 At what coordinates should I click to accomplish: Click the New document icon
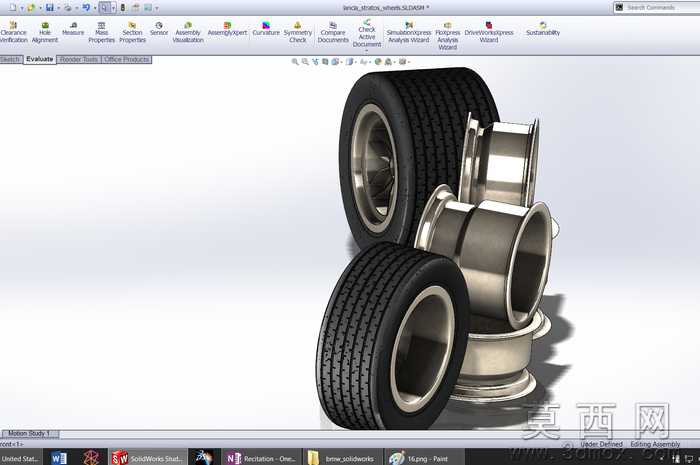(12, 8)
